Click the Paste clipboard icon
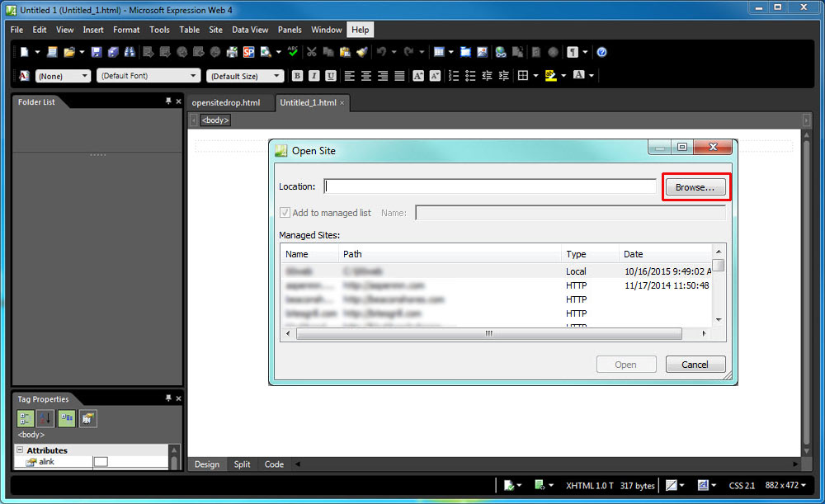The image size is (825, 504). pos(345,52)
